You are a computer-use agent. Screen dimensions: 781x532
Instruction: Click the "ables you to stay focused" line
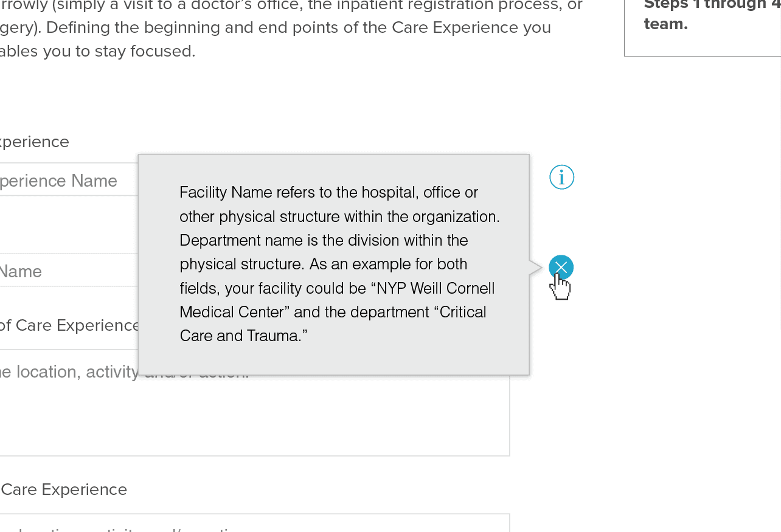[x=98, y=51]
